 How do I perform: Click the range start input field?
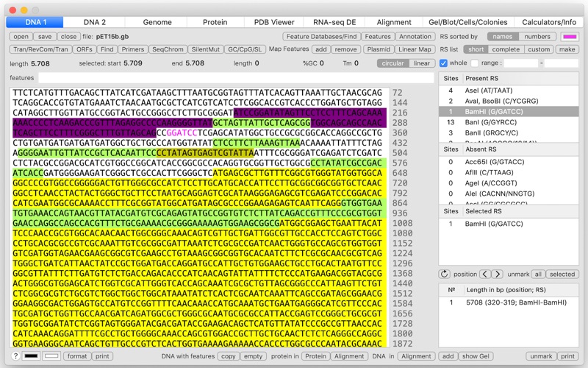(521, 63)
